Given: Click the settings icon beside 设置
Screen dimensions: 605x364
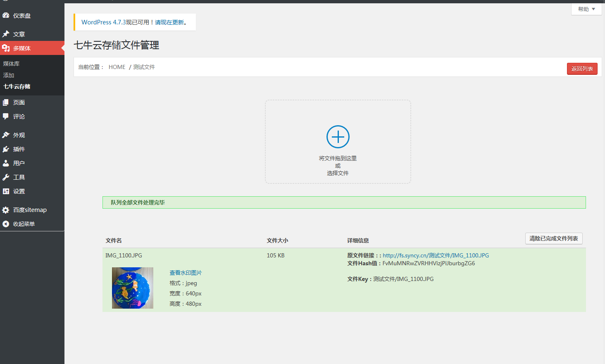Looking at the screenshot, I should click(6, 191).
